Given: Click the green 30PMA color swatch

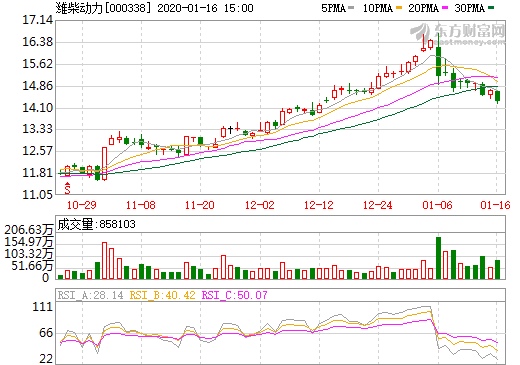Looking at the screenshot, I should click(491, 7).
